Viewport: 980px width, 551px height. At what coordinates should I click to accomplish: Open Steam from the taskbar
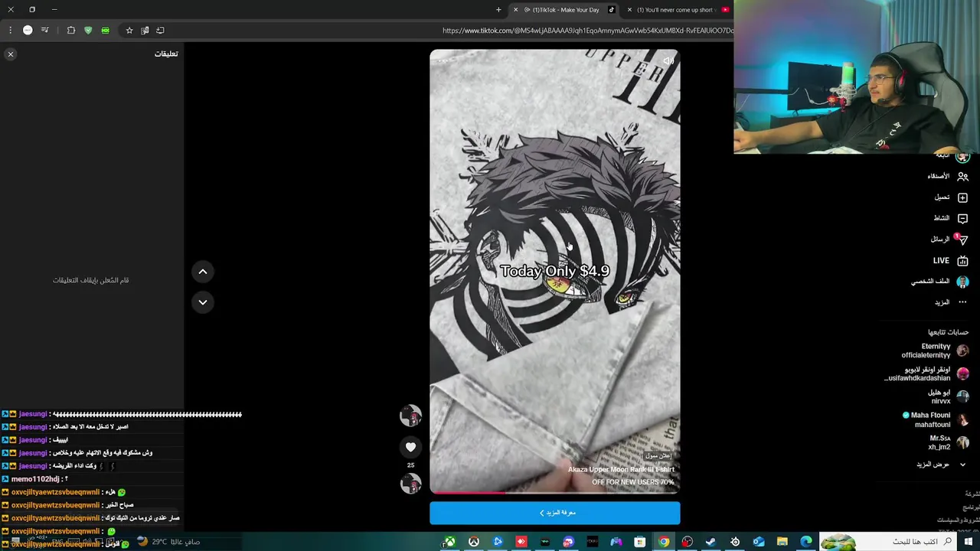tap(711, 542)
